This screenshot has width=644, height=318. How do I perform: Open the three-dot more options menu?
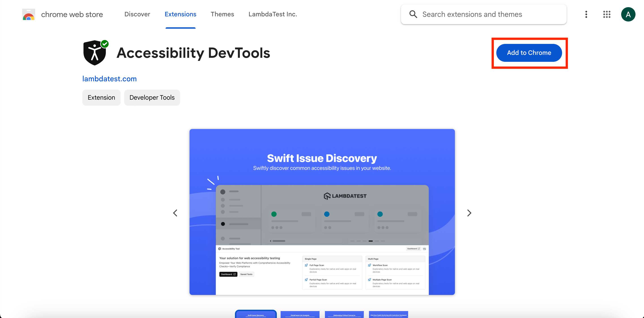coord(586,14)
